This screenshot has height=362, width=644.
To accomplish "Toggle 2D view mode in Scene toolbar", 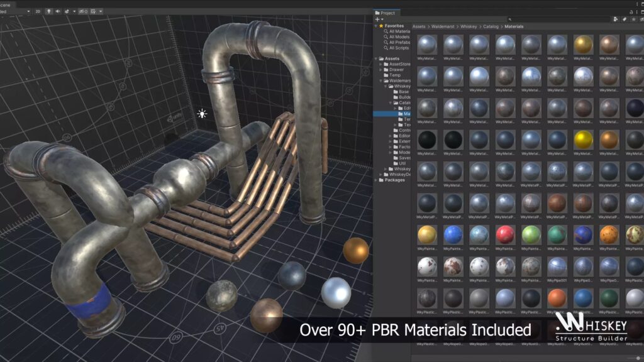I will pyautogui.click(x=38, y=11).
